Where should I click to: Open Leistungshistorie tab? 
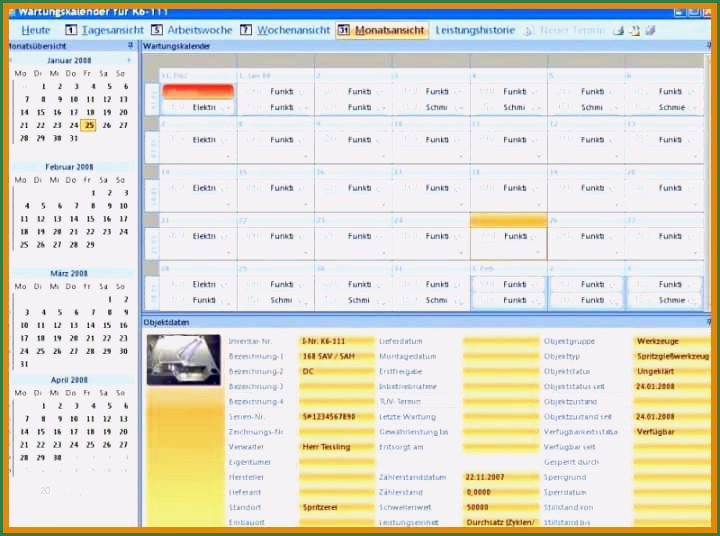(x=475, y=30)
